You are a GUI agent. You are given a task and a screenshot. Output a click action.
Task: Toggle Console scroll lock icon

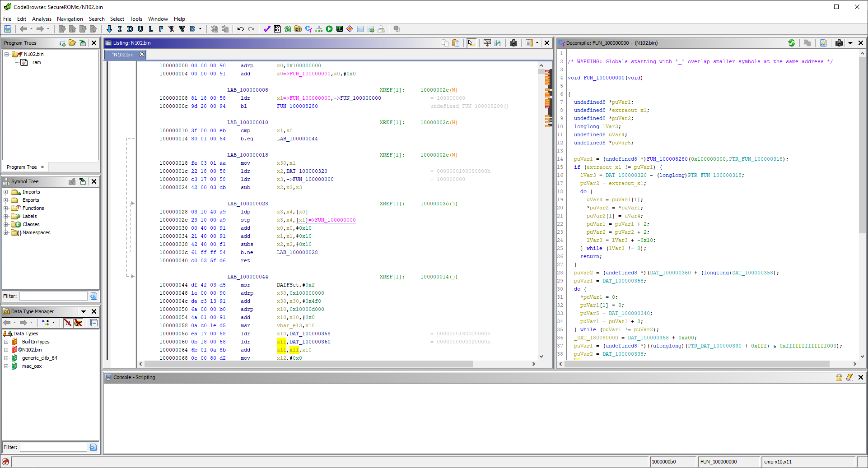click(839, 377)
